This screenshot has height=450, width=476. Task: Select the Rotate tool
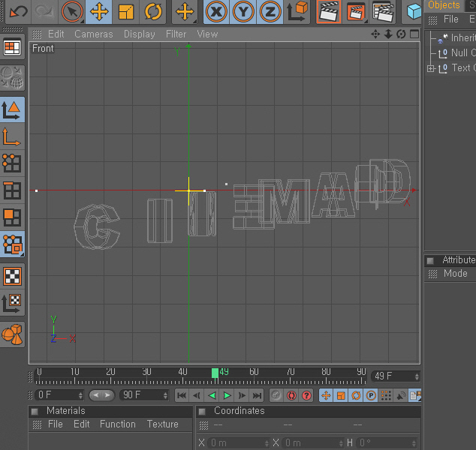pos(153,11)
